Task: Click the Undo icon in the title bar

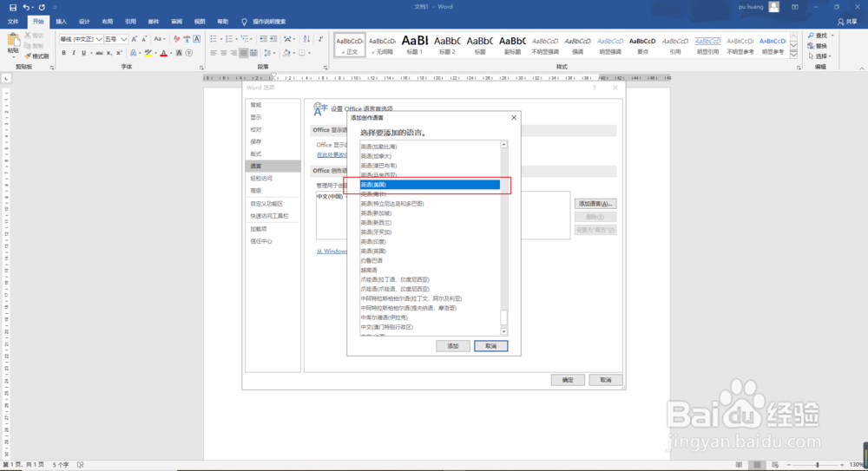Action: pos(25,7)
